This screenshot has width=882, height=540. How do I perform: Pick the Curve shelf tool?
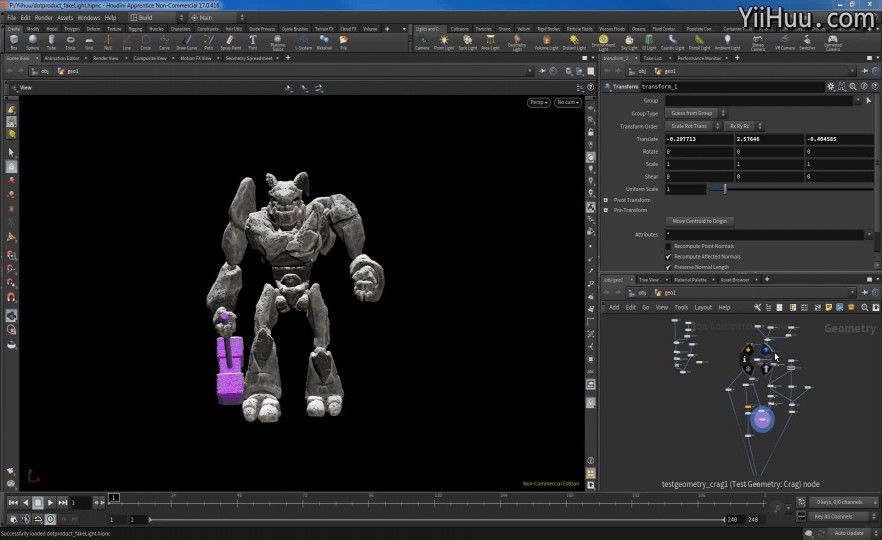coord(164,42)
